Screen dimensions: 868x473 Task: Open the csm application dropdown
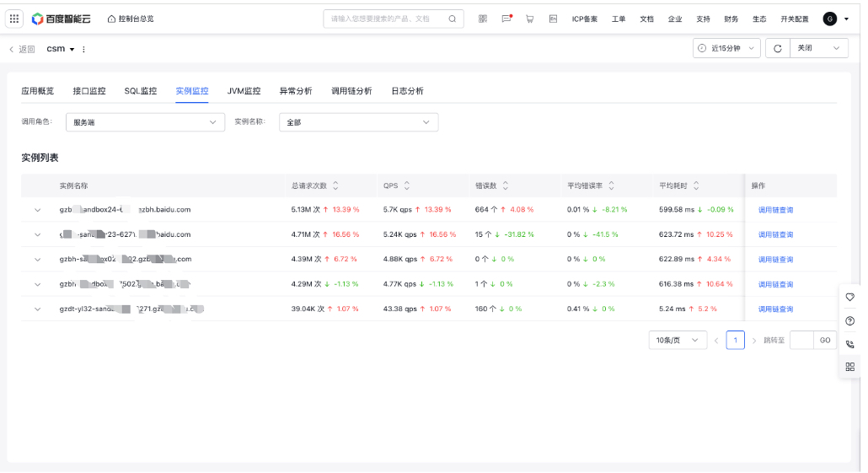click(x=61, y=49)
